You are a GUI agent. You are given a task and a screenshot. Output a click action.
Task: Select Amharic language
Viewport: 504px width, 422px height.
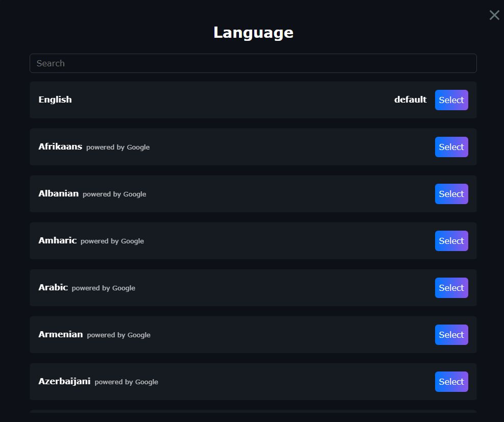[451, 240]
